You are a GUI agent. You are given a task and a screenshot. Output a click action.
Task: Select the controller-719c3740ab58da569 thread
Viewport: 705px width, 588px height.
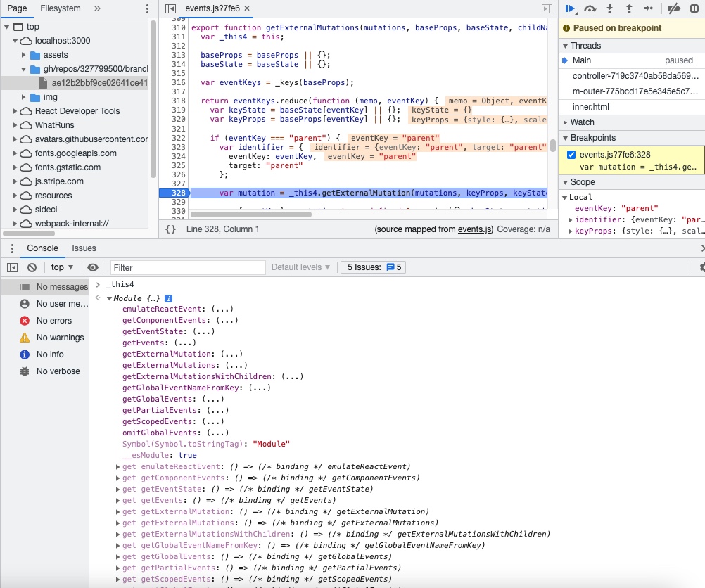[632, 76]
